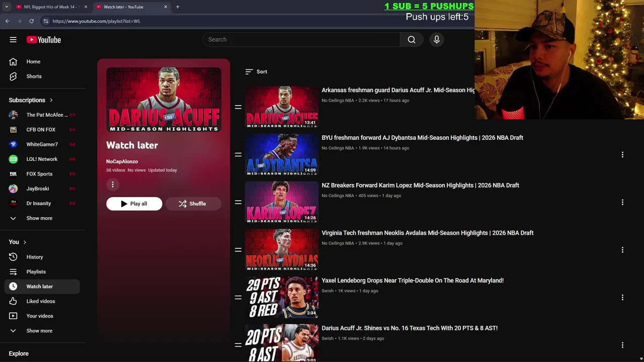Open Darius Acuff Mid-Season Highlights thumbnail

(282, 107)
